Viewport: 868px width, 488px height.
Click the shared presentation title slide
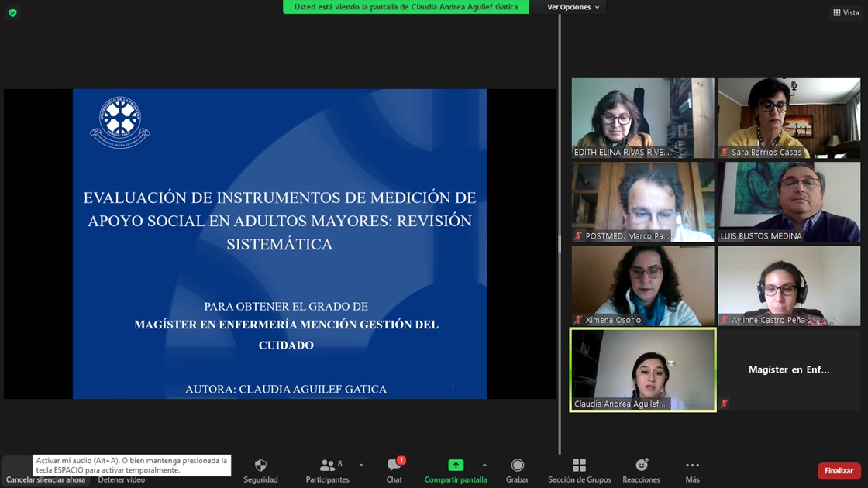coord(280,244)
